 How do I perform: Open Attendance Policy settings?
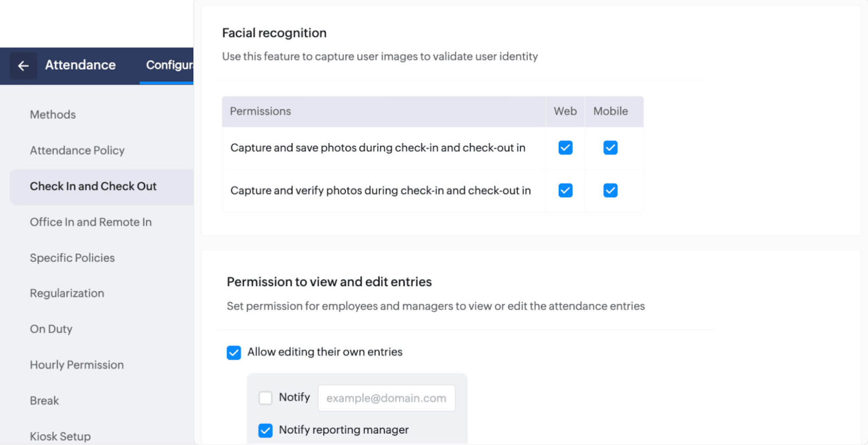pos(77,150)
